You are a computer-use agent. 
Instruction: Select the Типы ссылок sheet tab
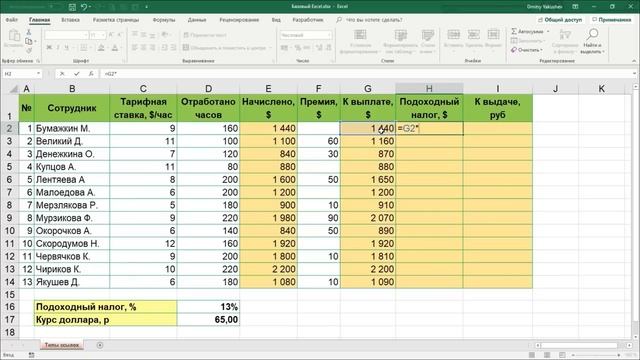[x=62, y=345]
